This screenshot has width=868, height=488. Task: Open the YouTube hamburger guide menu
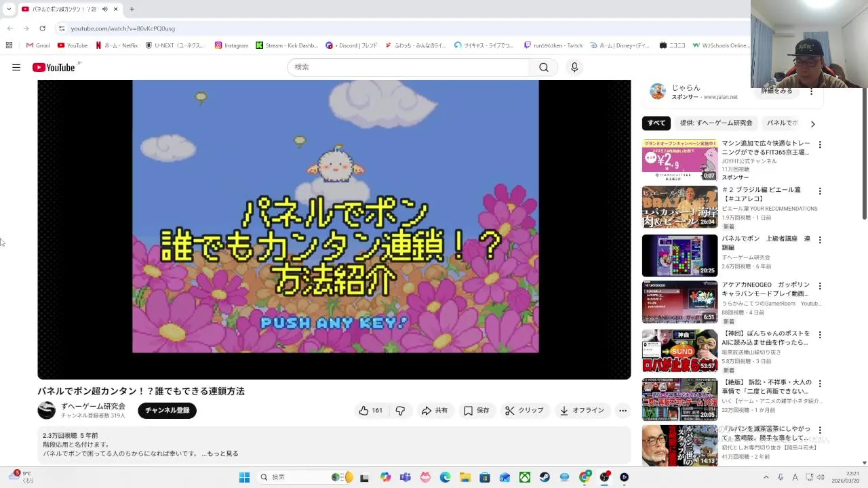click(16, 67)
